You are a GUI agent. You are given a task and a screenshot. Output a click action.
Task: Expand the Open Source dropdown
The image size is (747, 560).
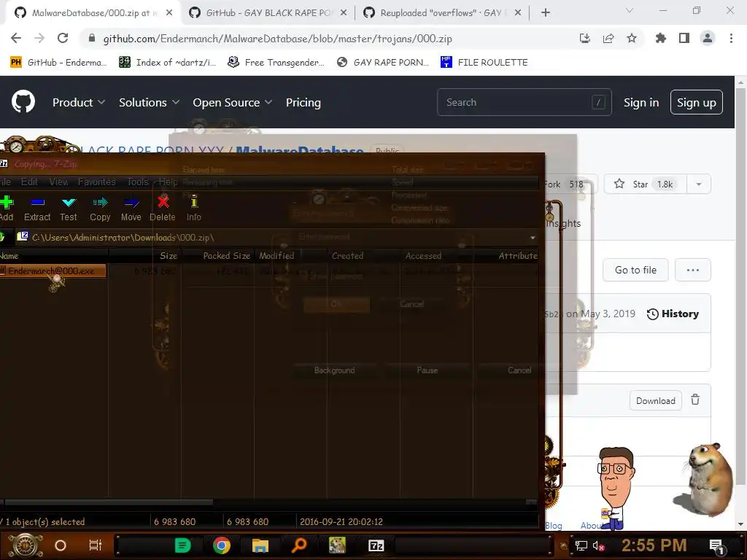pyautogui.click(x=233, y=102)
